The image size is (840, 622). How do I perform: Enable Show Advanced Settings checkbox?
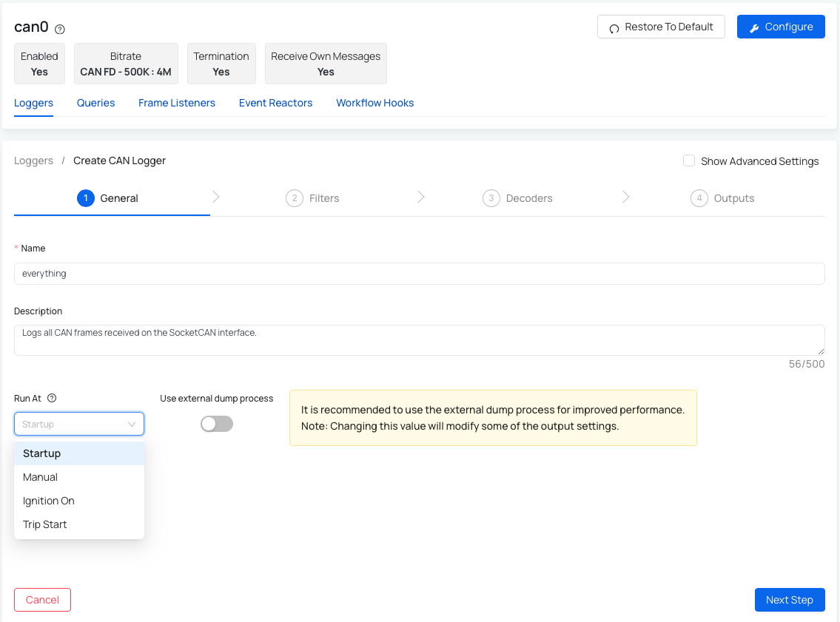pyautogui.click(x=689, y=160)
